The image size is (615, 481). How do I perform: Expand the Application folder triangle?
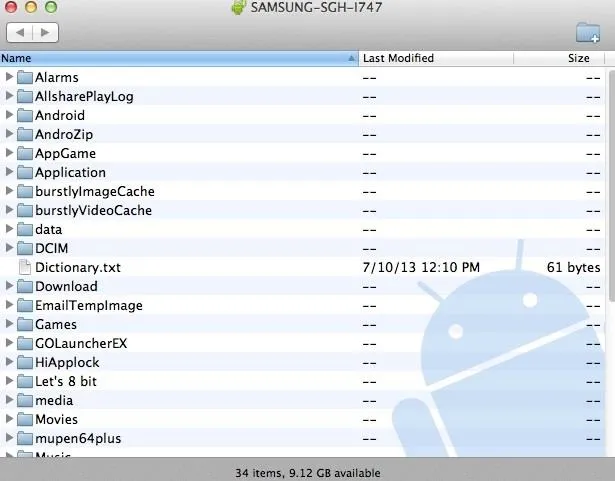click(9, 172)
